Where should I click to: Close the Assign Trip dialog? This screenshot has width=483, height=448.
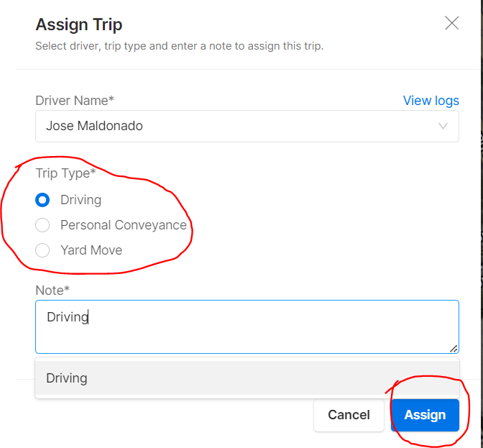(x=451, y=23)
